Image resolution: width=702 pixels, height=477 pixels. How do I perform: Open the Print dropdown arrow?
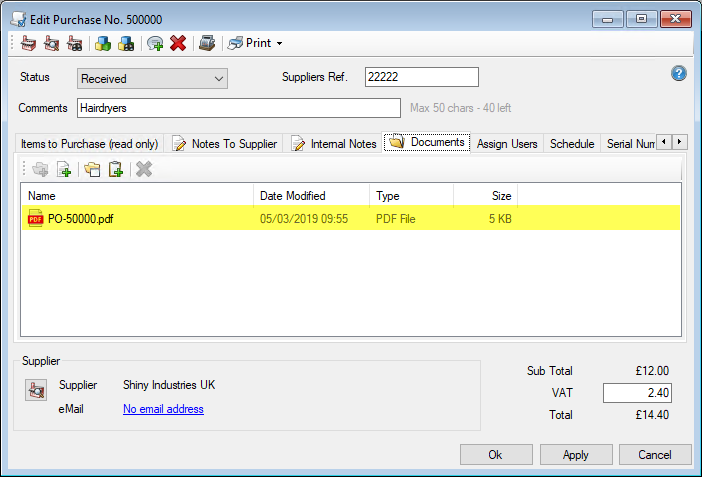click(x=280, y=43)
